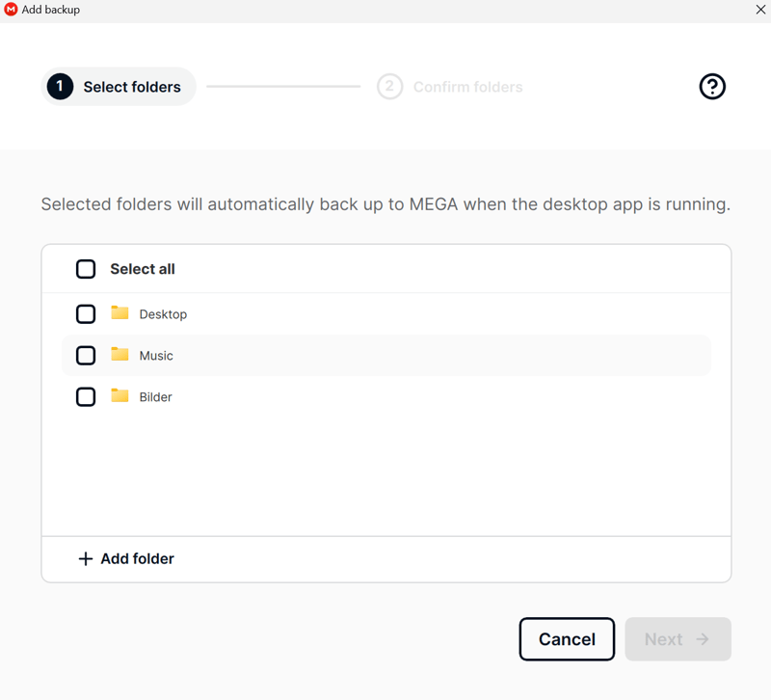Click the Bilder folder icon
The image size is (771, 700).
point(120,395)
